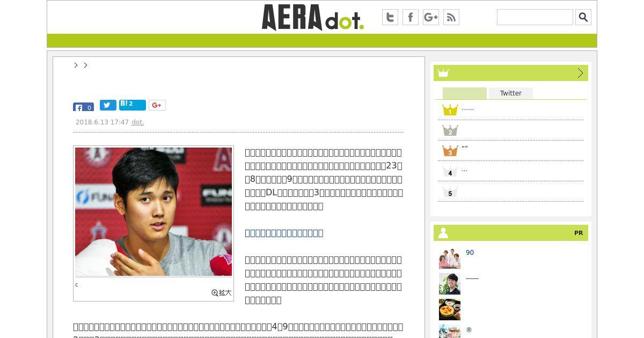Viewport: 644px width, 338px height.
Task: Enlarge the photo with 拡大 link
Action: click(x=222, y=292)
